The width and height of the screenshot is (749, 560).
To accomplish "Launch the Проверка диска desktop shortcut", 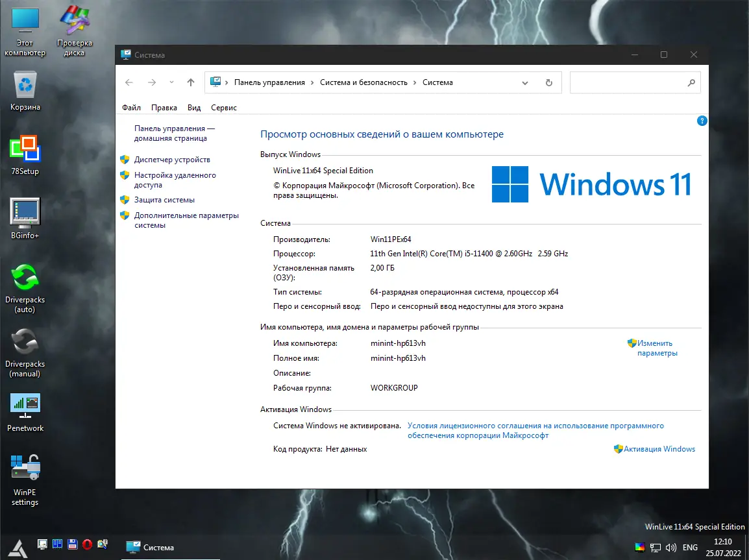I will 74,31.
